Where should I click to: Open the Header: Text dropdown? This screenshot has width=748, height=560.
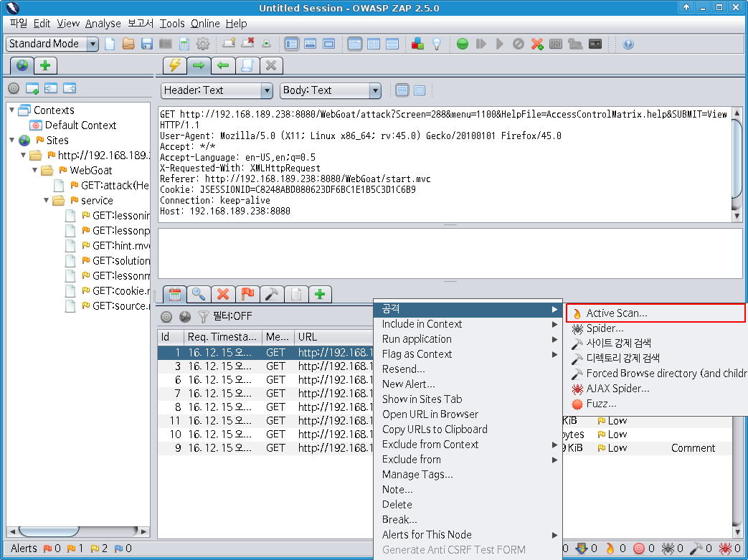(x=217, y=90)
